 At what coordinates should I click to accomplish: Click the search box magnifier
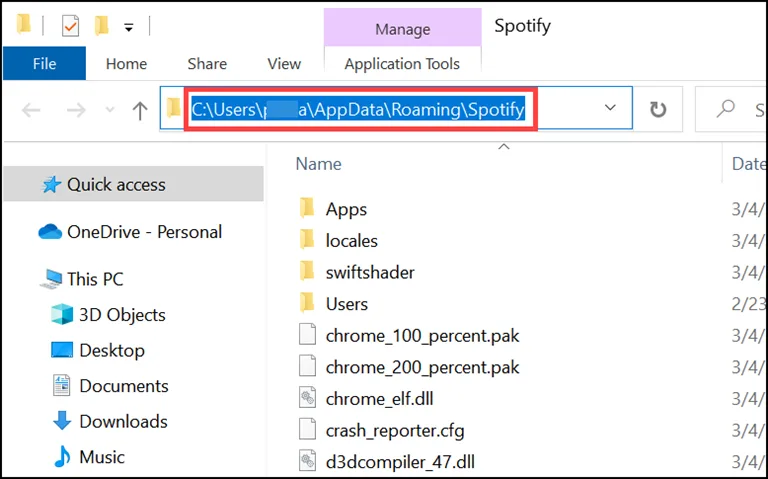click(x=725, y=109)
